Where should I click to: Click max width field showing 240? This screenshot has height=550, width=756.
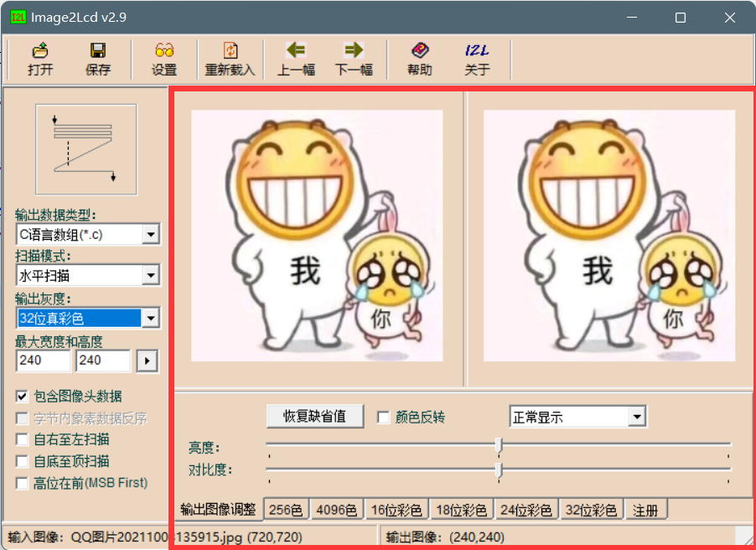pos(44,361)
